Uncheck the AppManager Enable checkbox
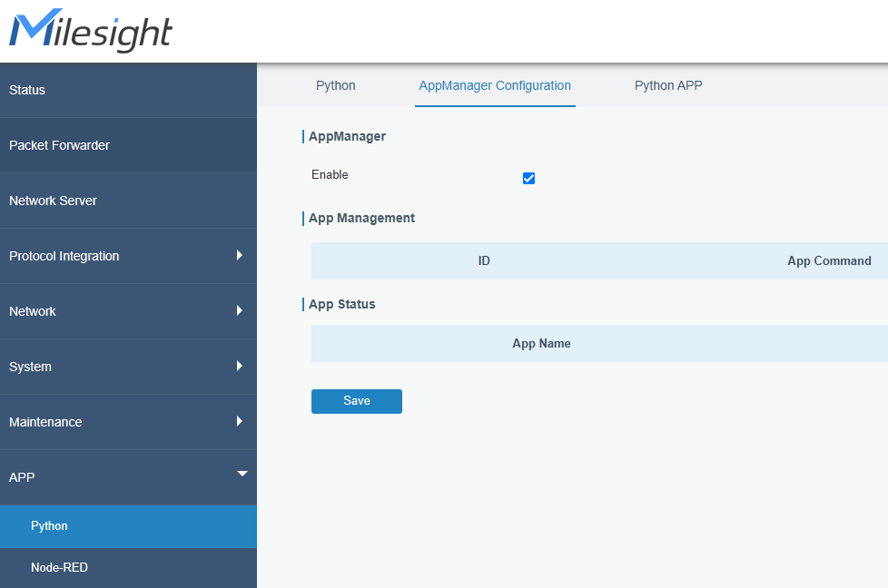Image resolution: width=888 pixels, height=588 pixels. [528, 179]
